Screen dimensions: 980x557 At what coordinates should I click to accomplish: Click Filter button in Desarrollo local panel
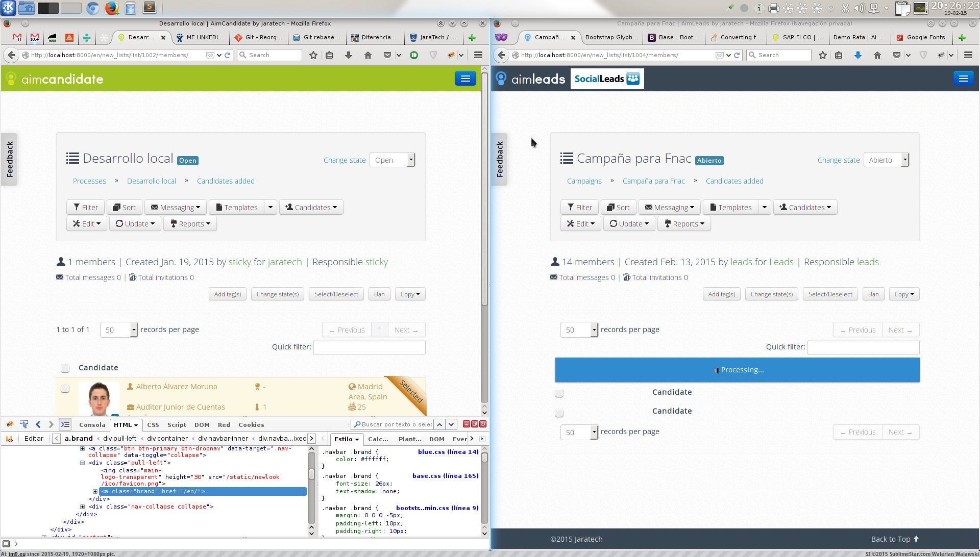85,208
